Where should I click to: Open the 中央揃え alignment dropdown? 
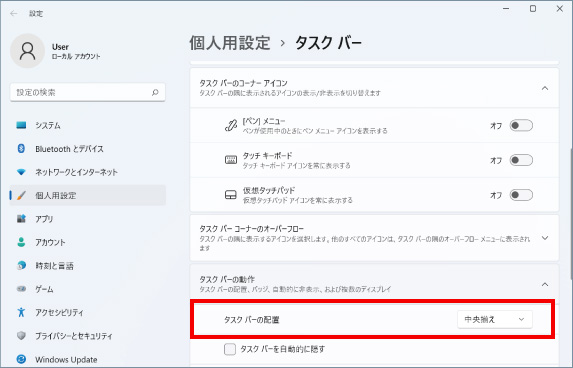point(495,319)
